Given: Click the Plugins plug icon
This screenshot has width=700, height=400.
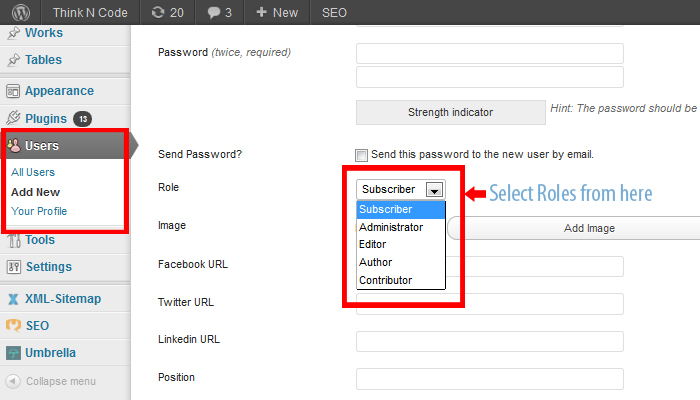Looking at the screenshot, I should (x=13, y=118).
